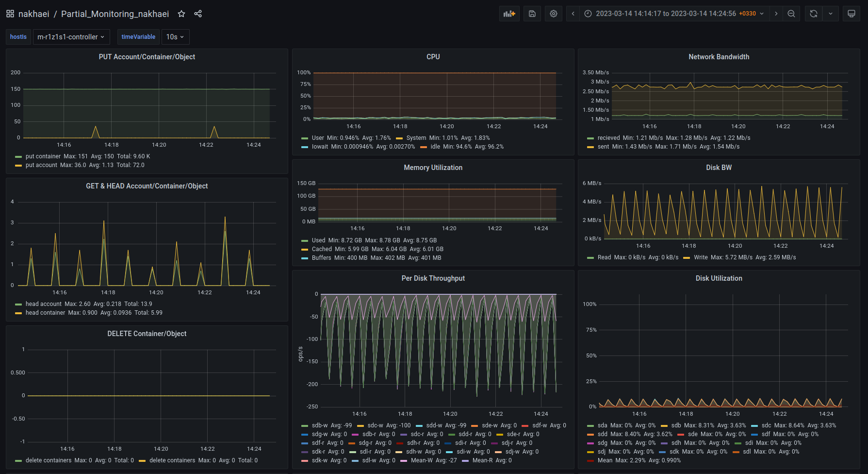
Task: Zoom out the time range
Action: (x=791, y=14)
